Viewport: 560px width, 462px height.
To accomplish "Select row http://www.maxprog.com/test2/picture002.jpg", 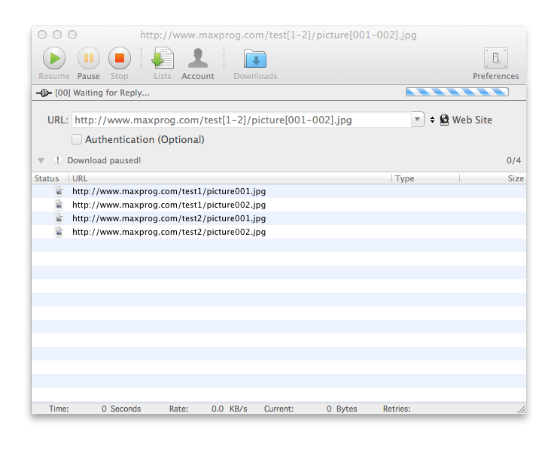I will coord(279,232).
